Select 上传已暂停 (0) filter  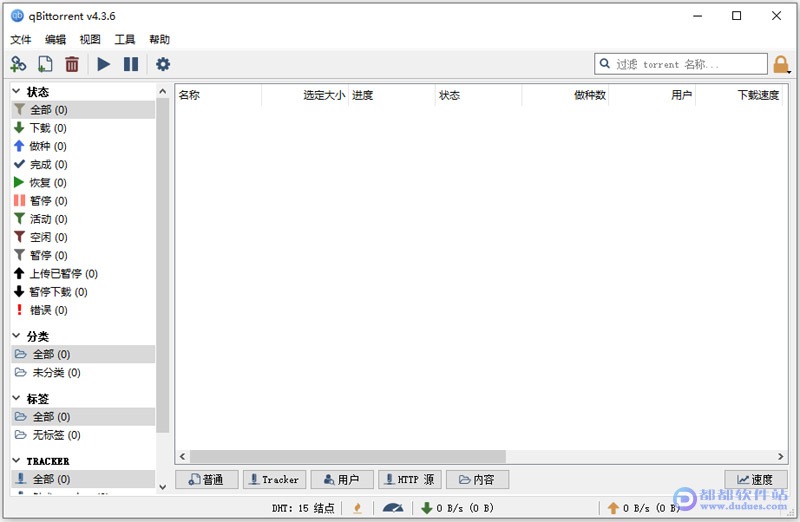[83, 274]
